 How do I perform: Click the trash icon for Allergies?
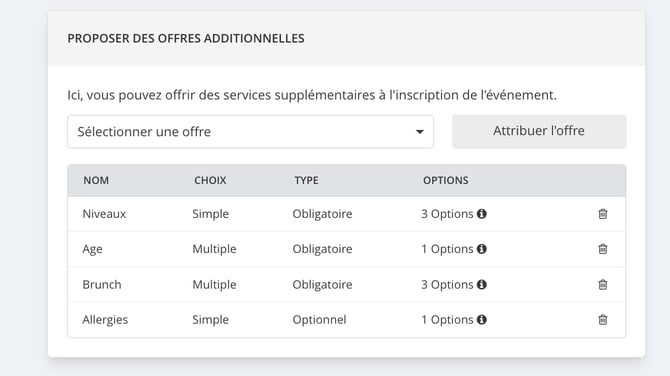point(602,320)
